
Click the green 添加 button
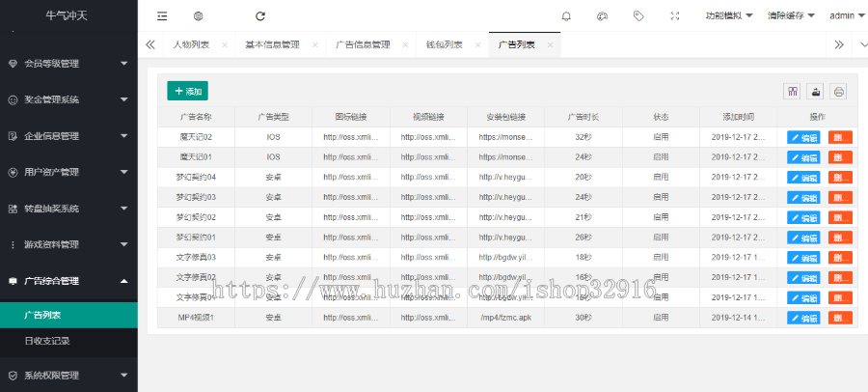(187, 91)
